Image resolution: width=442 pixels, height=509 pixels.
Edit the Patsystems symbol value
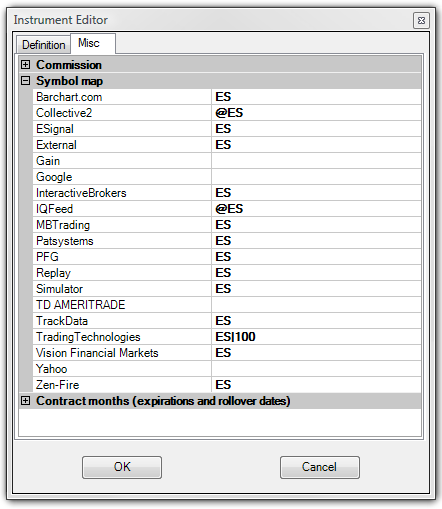pyautogui.click(x=316, y=241)
